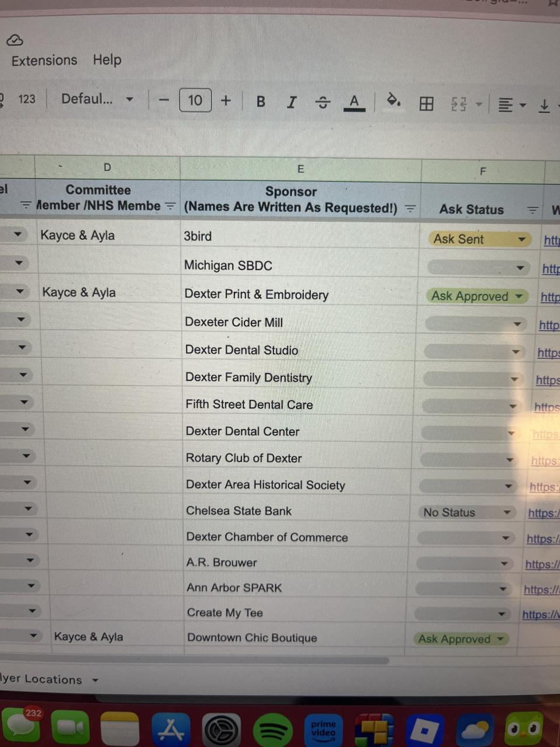
Task: Select Kayce & Ayla cell beside Downtown Chic Boutique
Action: 116,636
